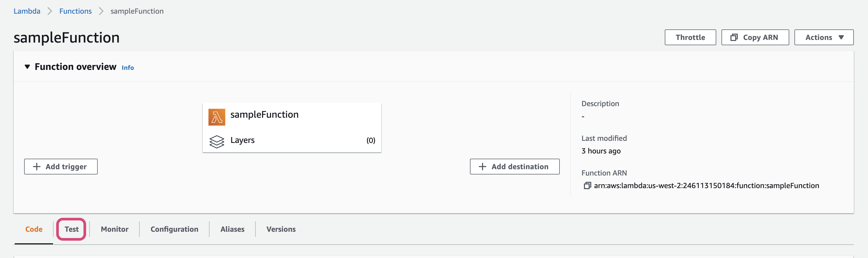Switch to the Test tab
This screenshot has height=258, width=868.
(71, 229)
